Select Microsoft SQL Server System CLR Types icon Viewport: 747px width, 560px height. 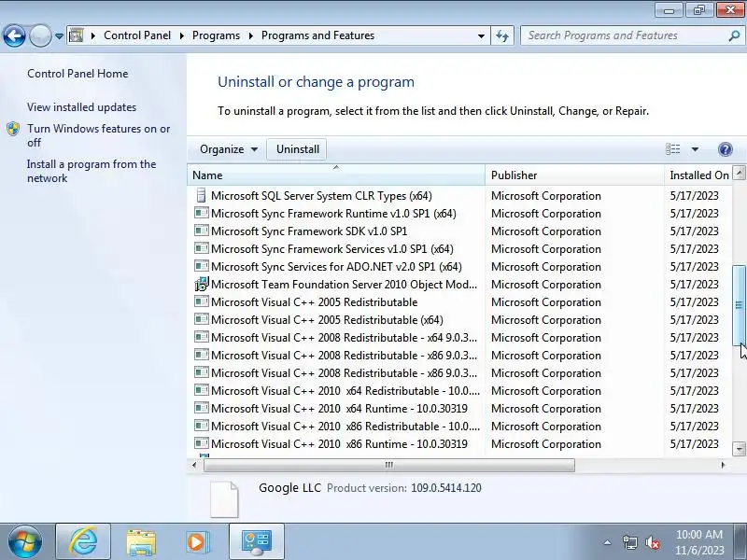tap(202, 195)
